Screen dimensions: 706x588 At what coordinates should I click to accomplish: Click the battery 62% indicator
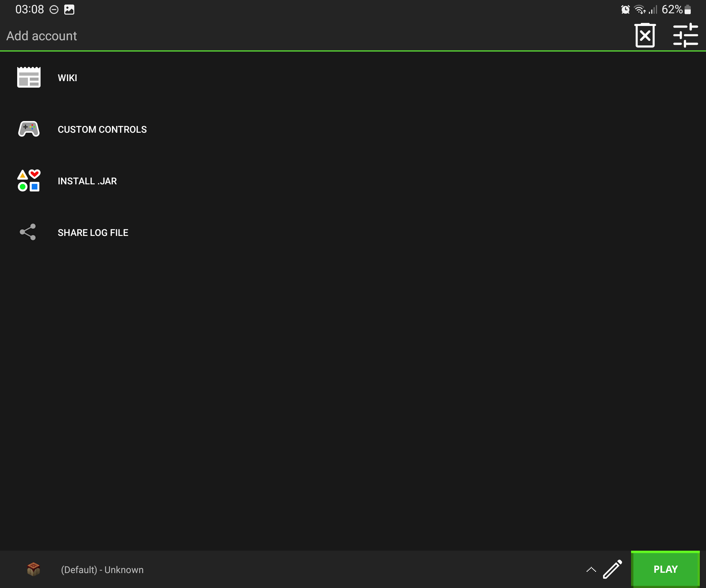(x=676, y=9)
